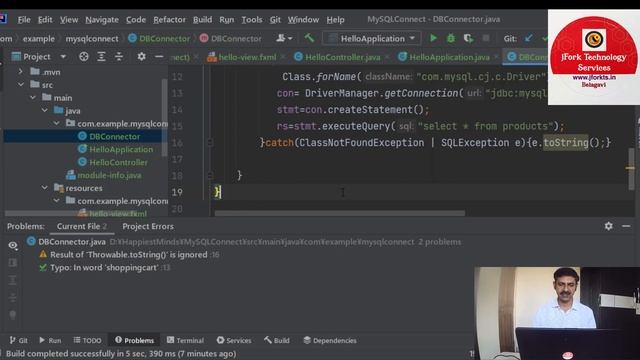Click the Build project hammer icon

(309, 38)
